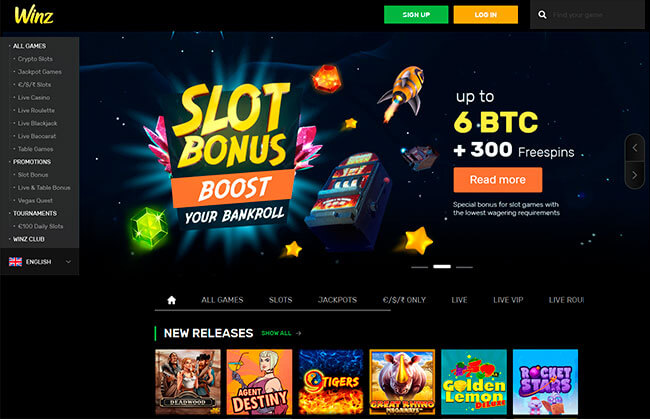Viewport: 650px width, 419px height.
Task: Select the first banner slide indicator
Action: (420, 267)
